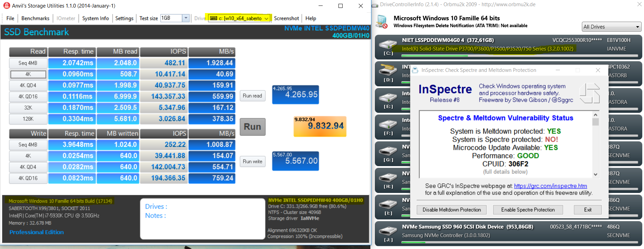644x249 pixels.
Task: Select the 4K QD16 write test
Action: (28, 178)
